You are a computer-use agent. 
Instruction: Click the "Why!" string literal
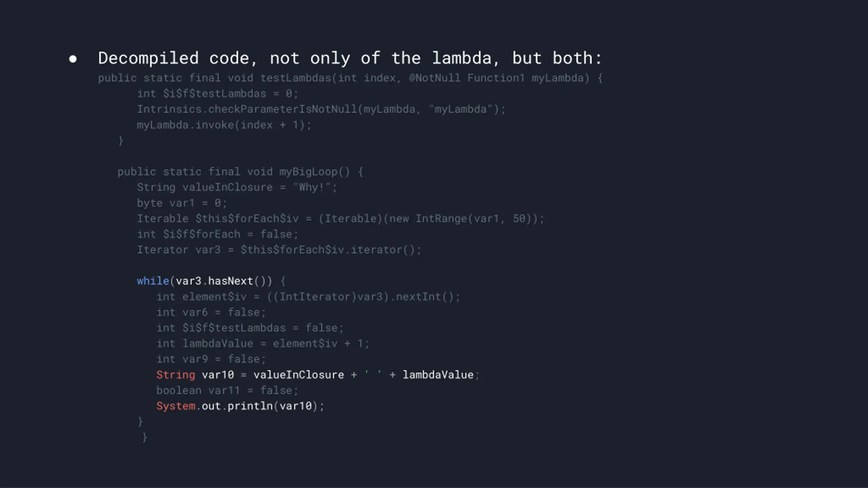click(312, 187)
